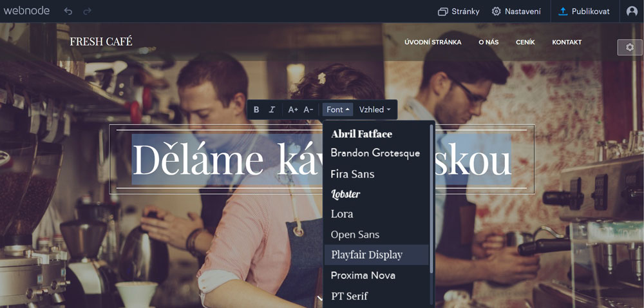Go to ÚVODNÍ STRÁNKA menu link

pos(433,43)
